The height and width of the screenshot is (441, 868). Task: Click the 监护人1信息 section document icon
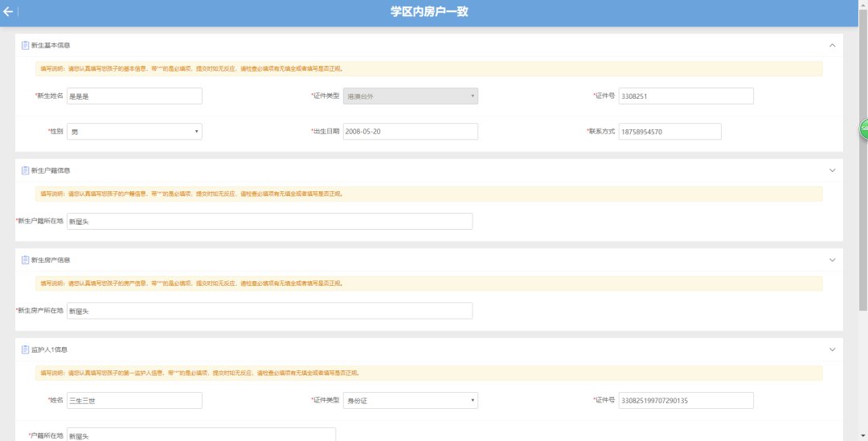[x=25, y=350]
